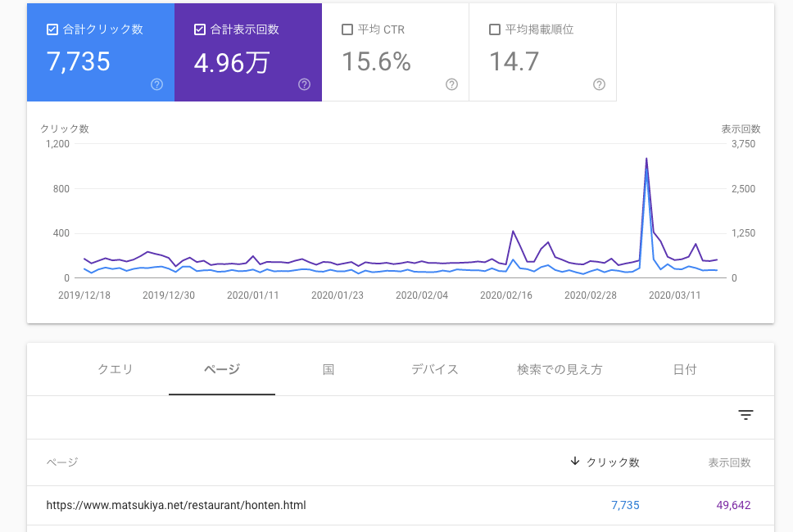Click help icon on 平均 CTR card

coord(451,84)
